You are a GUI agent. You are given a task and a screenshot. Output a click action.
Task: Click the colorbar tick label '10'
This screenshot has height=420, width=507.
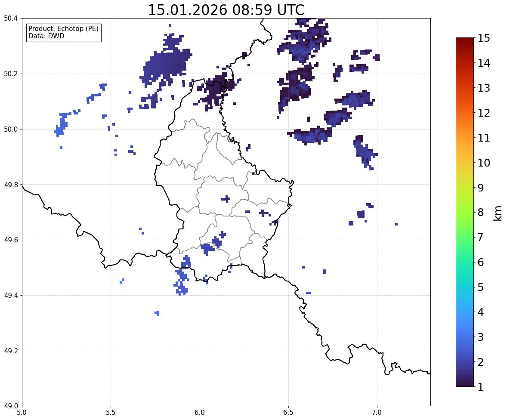coord(484,163)
